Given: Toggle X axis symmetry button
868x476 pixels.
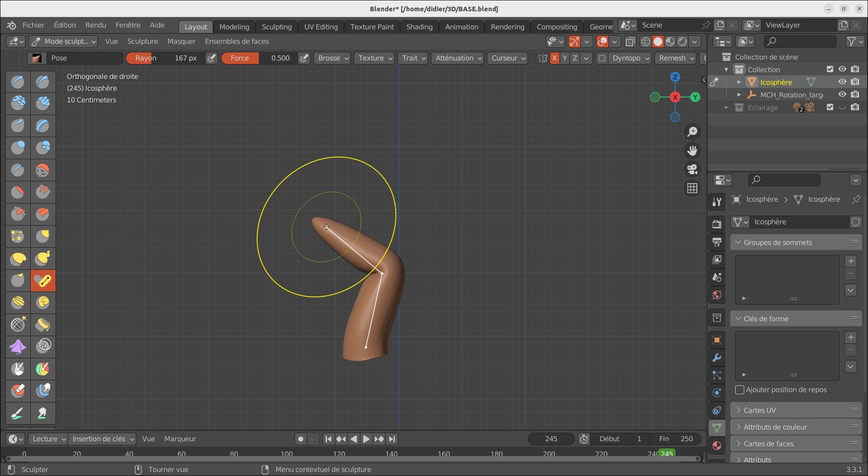Looking at the screenshot, I should (x=555, y=58).
